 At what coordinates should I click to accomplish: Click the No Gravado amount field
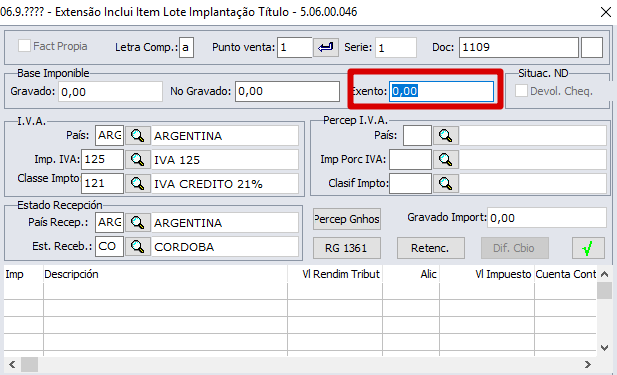[287, 91]
